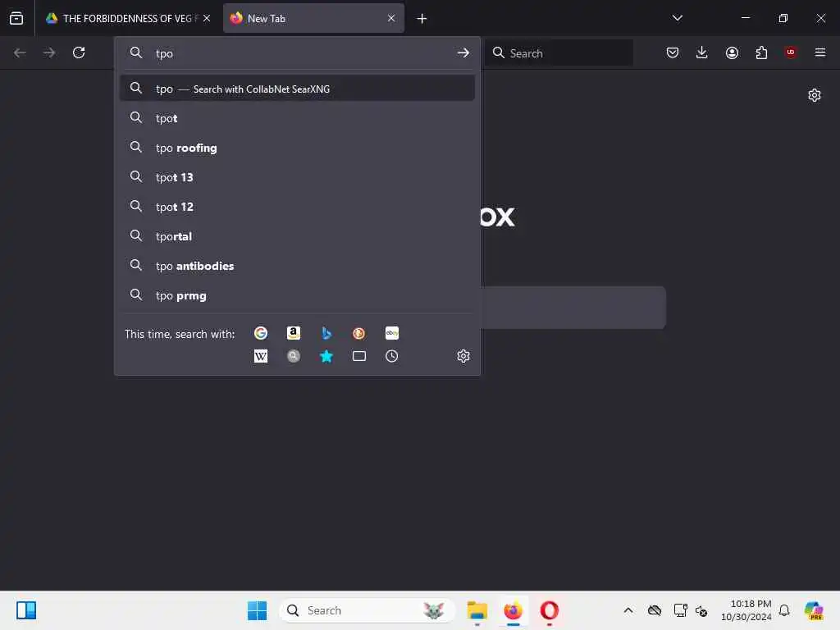Personalize New Tab with the gear icon
The image size is (840, 630).
pyautogui.click(x=815, y=95)
